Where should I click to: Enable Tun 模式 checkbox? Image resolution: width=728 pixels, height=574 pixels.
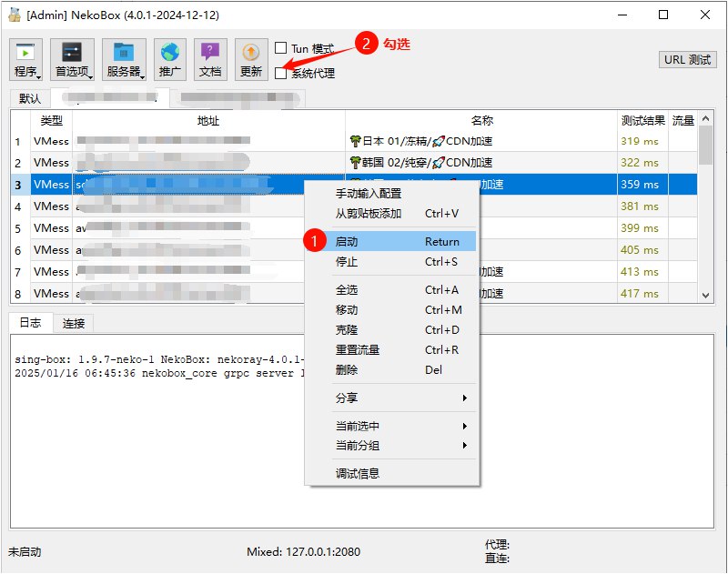coord(281,48)
